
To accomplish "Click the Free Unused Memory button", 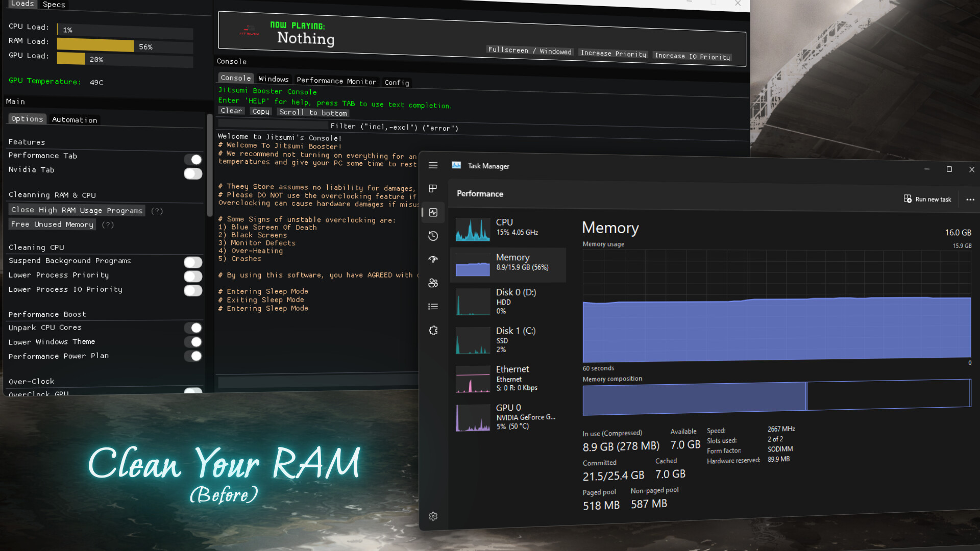I will pyautogui.click(x=52, y=224).
